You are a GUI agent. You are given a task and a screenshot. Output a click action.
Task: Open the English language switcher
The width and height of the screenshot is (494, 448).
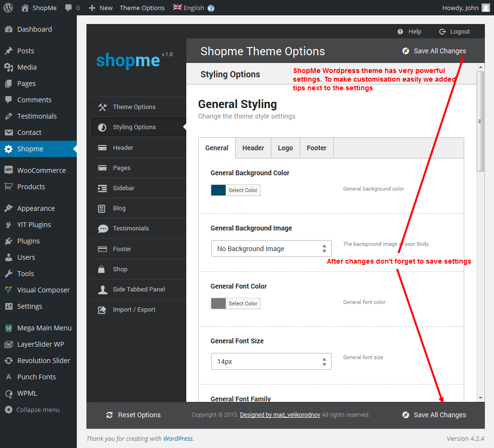(189, 8)
